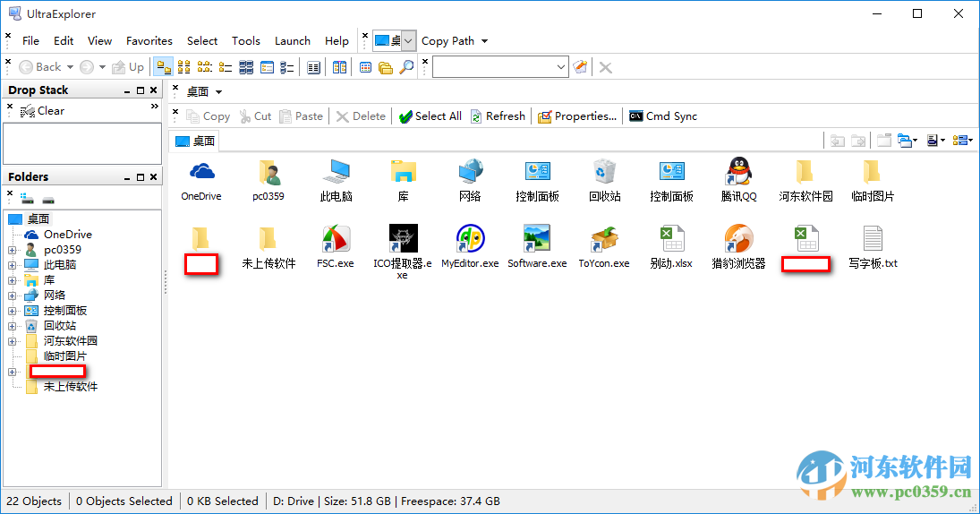This screenshot has height=514, width=980.
Task: Select 未上传软件 in the Folders tree
Action: (x=71, y=387)
